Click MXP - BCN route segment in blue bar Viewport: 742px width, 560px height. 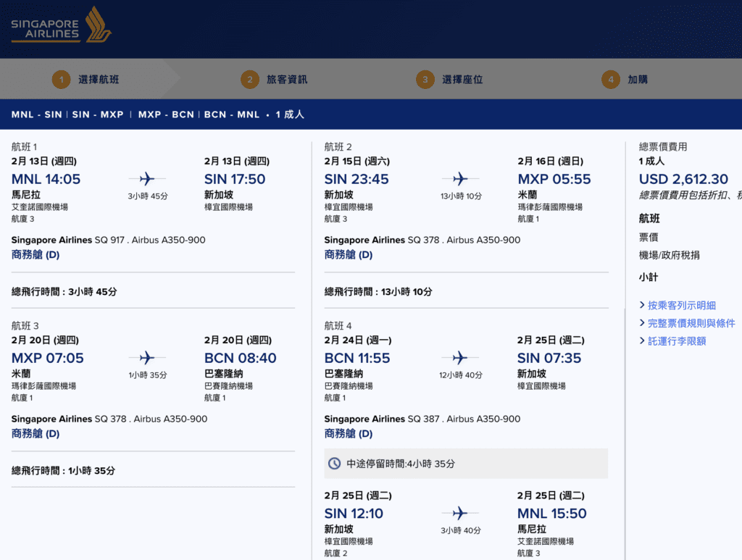(166, 114)
